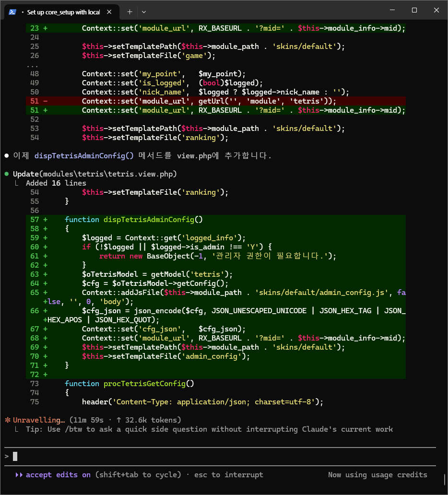Click 'function dispTetrisAdminConfig()' on line 57

[x=133, y=219]
